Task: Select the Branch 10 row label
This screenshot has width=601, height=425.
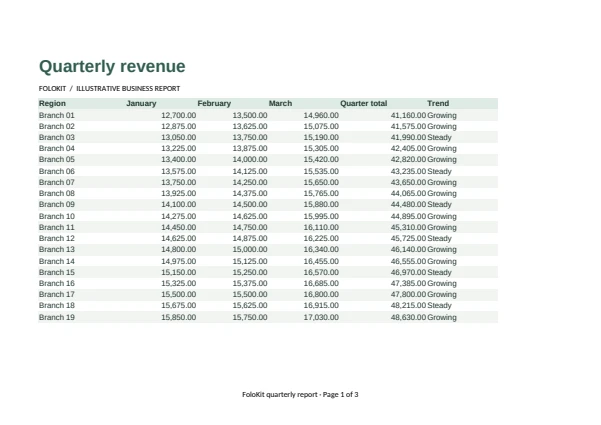Action: pyautogui.click(x=57, y=217)
